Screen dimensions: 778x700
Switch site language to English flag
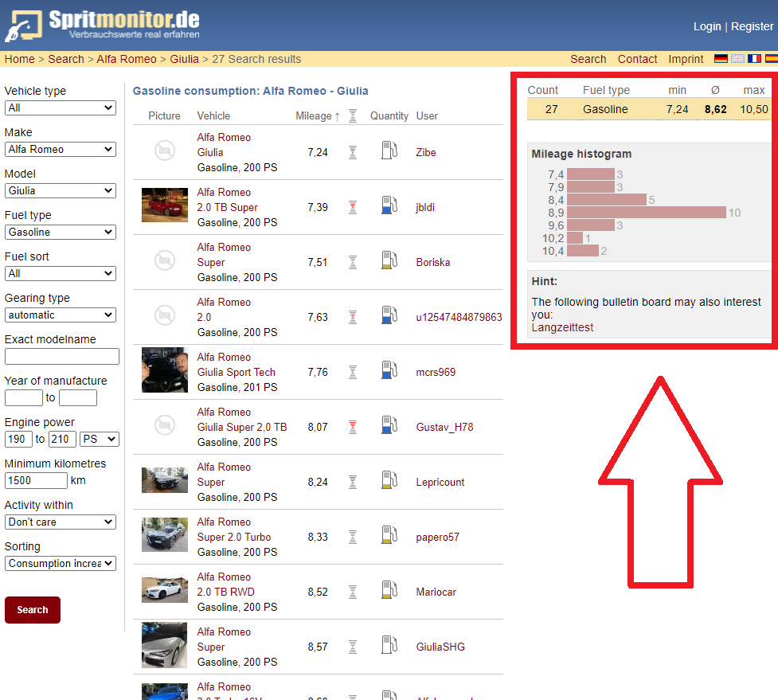coord(737,59)
